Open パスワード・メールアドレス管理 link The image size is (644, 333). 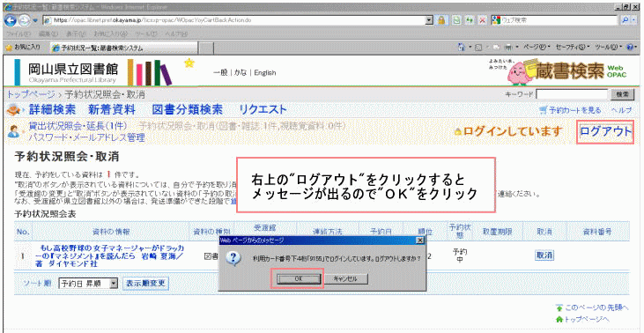86,137
